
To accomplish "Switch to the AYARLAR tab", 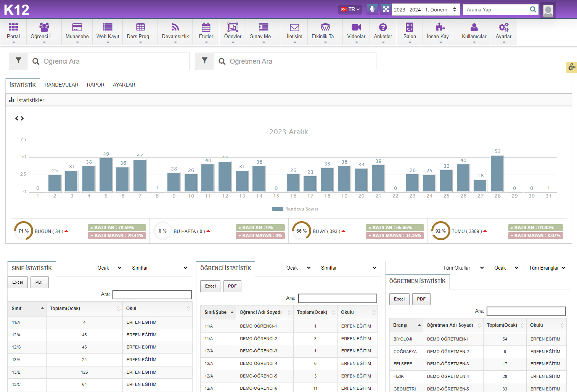I will 124,85.
